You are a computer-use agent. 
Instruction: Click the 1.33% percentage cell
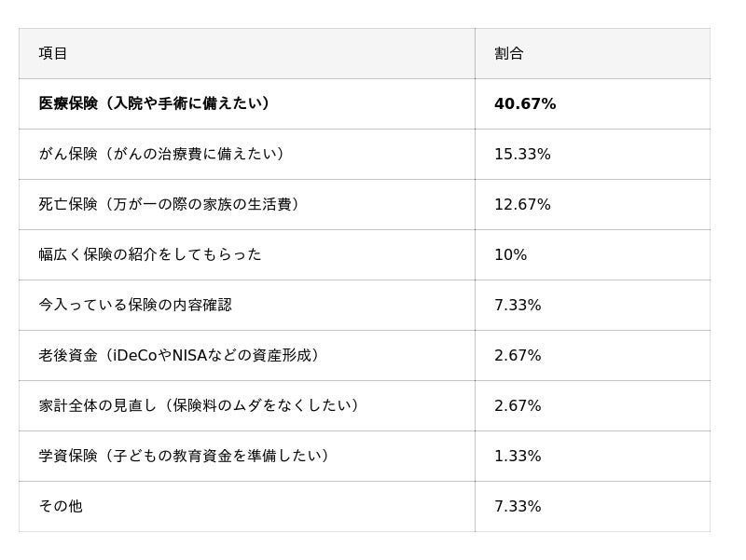click(518, 456)
